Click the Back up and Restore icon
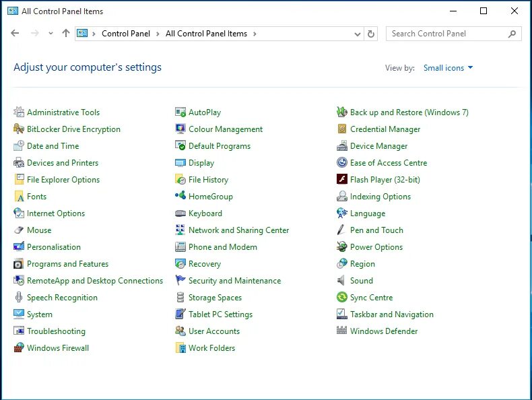The image size is (532, 400). coord(341,112)
